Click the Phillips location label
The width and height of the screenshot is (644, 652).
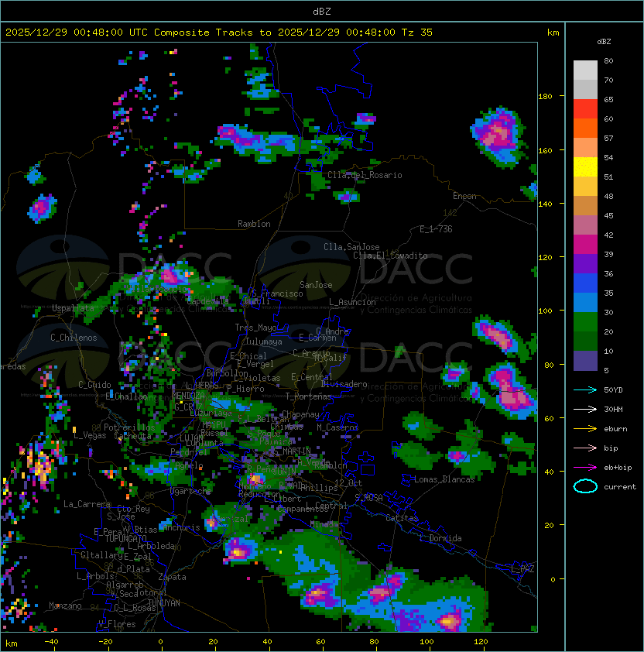point(319,488)
